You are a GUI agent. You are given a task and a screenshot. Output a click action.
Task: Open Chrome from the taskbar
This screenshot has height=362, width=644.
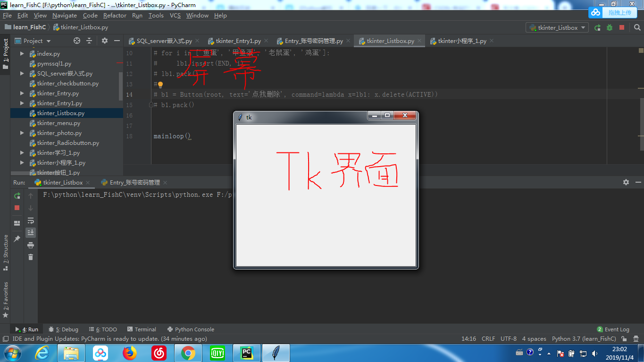tap(188, 353)
